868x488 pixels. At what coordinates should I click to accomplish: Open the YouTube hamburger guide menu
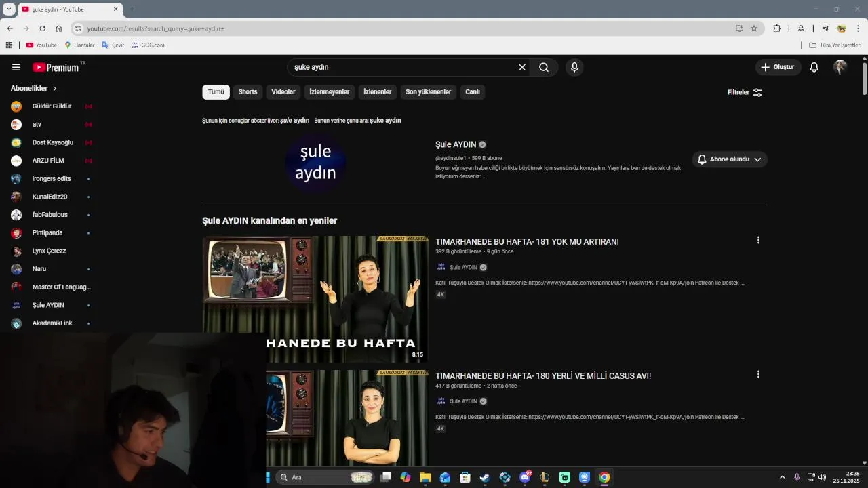(16, 67)
